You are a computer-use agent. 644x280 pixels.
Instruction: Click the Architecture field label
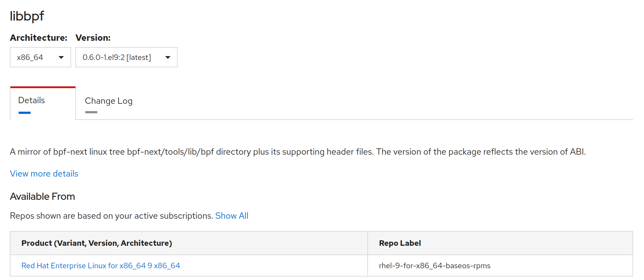point(38,38)
